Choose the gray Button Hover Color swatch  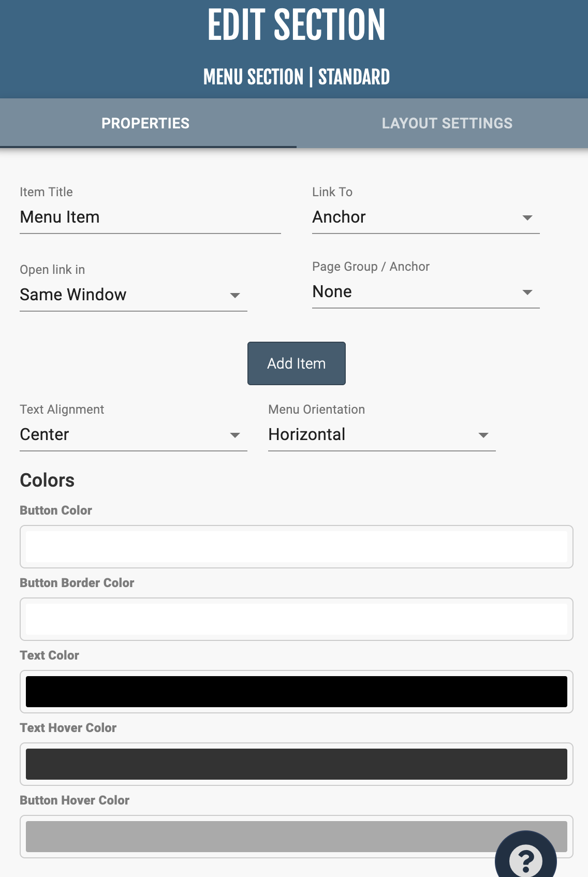[x=259, y=837]
